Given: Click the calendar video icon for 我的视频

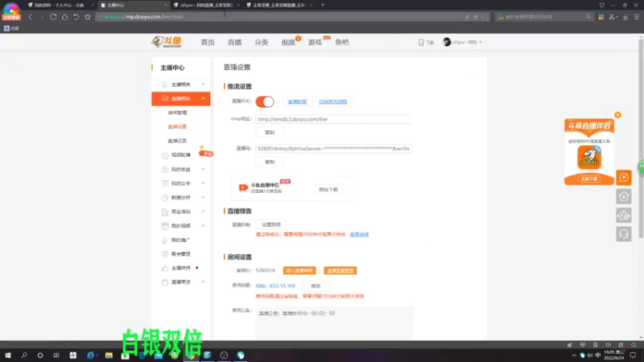Looking at the screenshot, I should click(165, 226).
